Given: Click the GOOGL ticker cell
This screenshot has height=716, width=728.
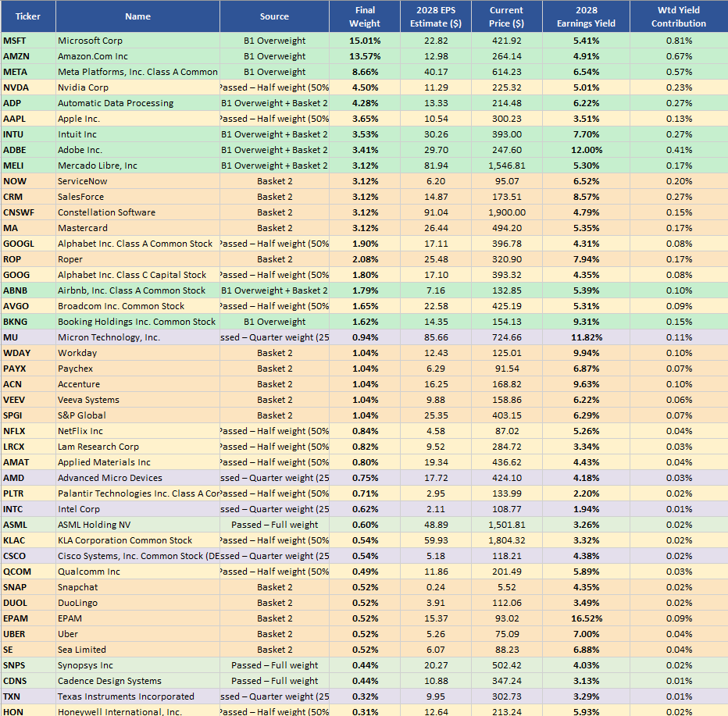Looking at the screenshot, I should coord(28,244).
